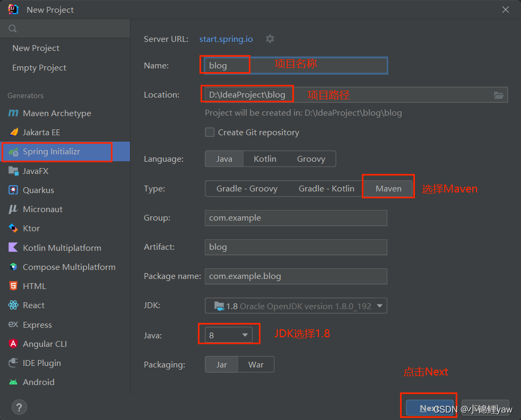Screen dimensions: 521x420
Task: Select Spring Initializr generator
Action: tap(65, 152)
